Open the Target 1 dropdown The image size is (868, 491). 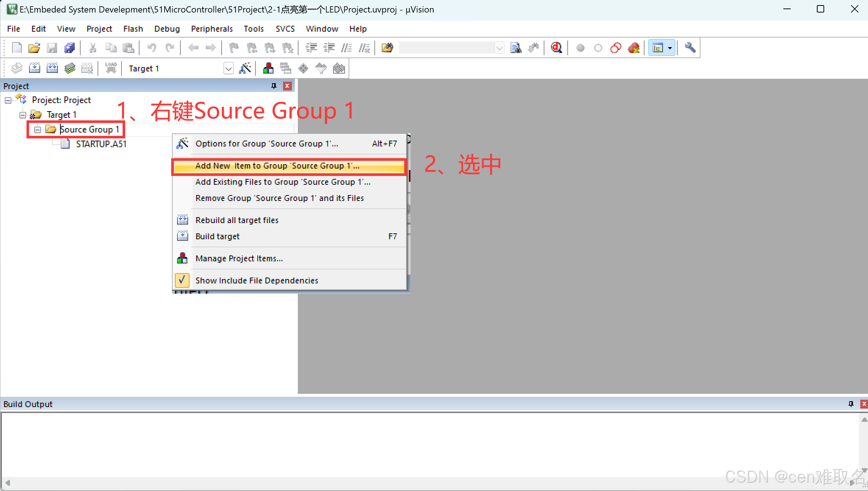(228, 68)
